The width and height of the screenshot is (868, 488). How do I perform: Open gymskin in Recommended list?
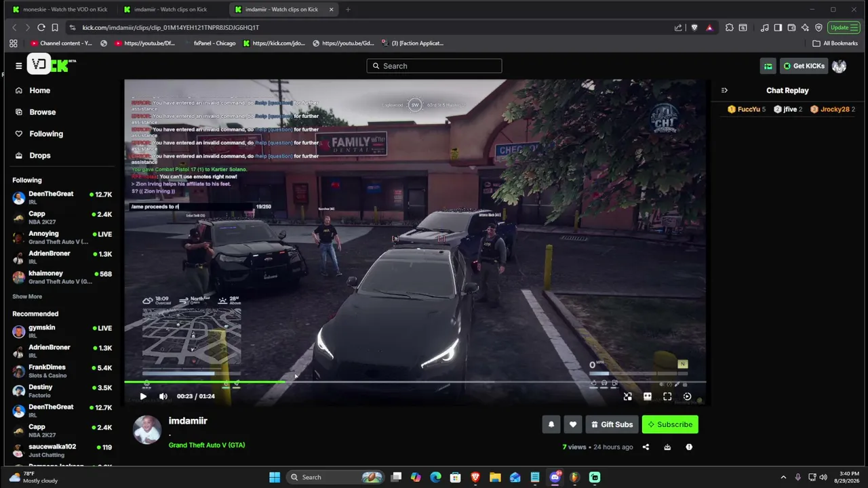(x=62, y=331)
